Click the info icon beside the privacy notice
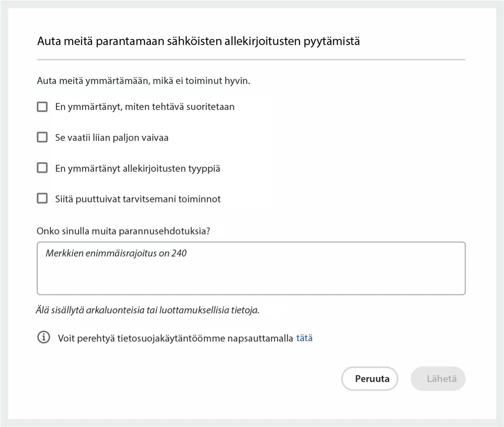Viewport: 504px width, 427px height. point(43,337)
